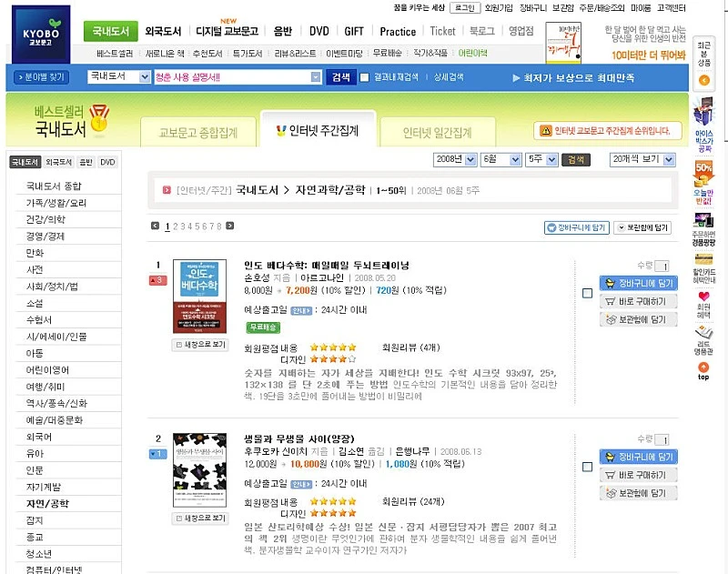728x574 pixels.
Task: Open the 생물과 무생물 사이(양장) title link
Action: [299, 438]
